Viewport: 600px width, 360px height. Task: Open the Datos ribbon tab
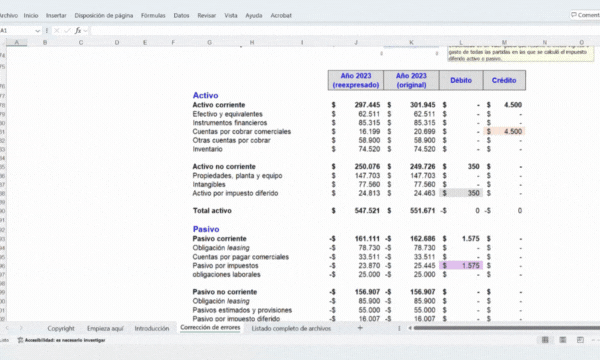tap(181, 15)
